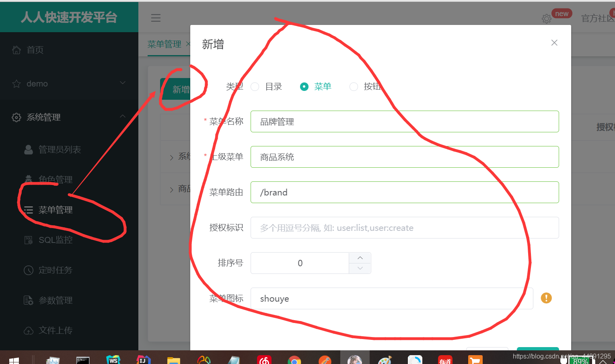Switch to the 菜单管理 tab
This screenshot has height=364, width=615.
click(x=164, y=44)
